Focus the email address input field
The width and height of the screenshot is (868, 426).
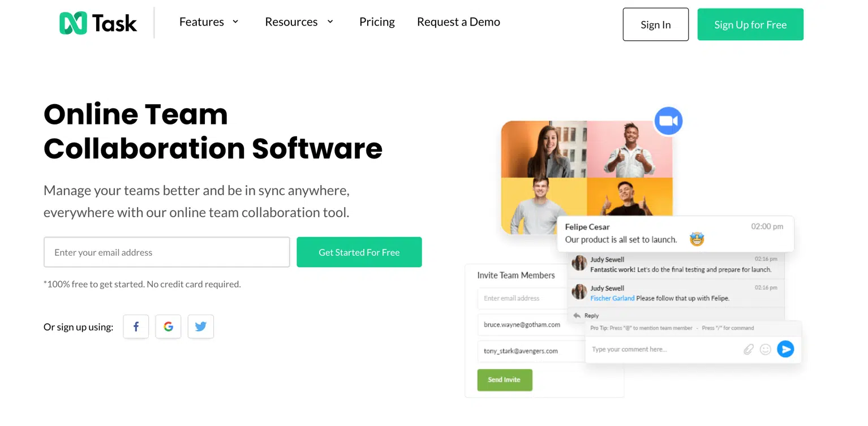pyautogui.click(x=167, y=252)
